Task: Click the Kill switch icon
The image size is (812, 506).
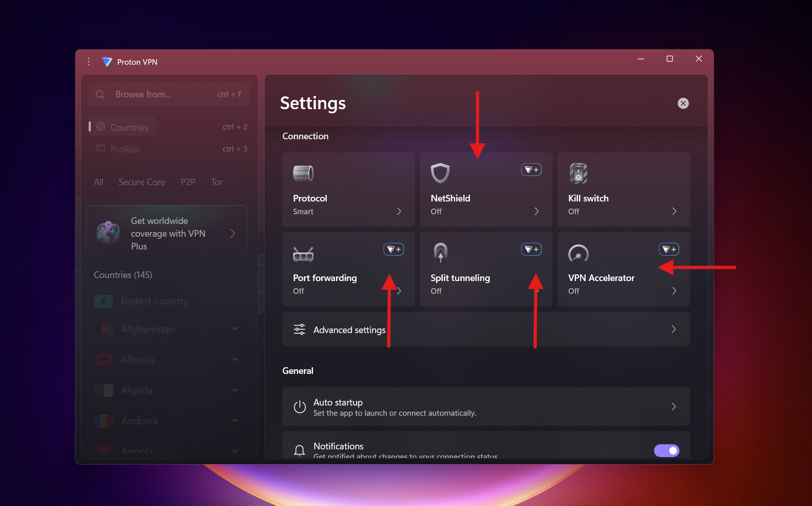Action: (579, 173)
